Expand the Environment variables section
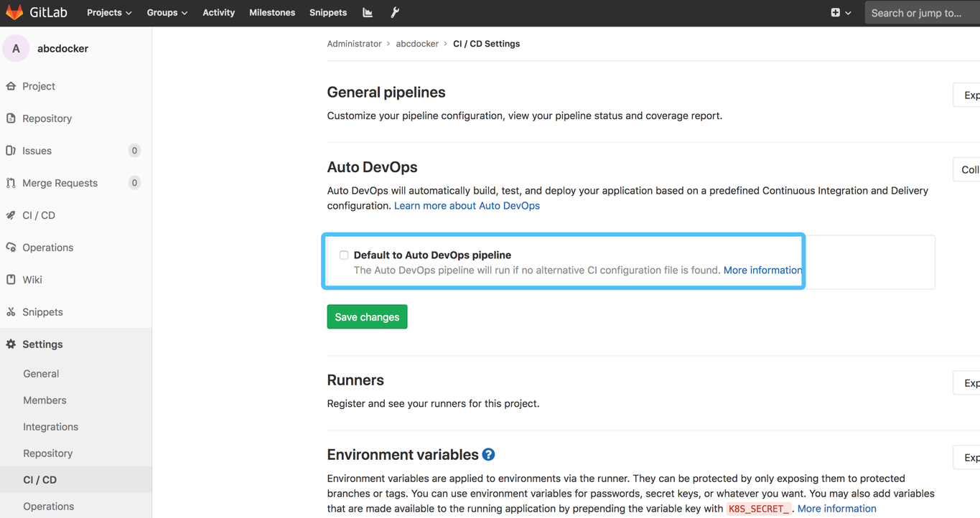Screen dimensions: 980x518 pyautogui.click(x=967, y=458)
